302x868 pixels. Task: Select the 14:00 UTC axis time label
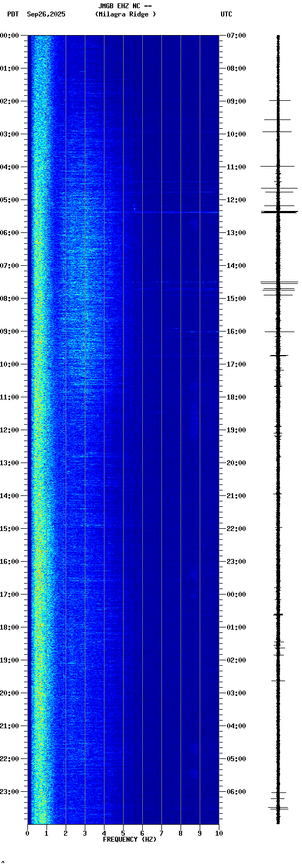[236, 266]
